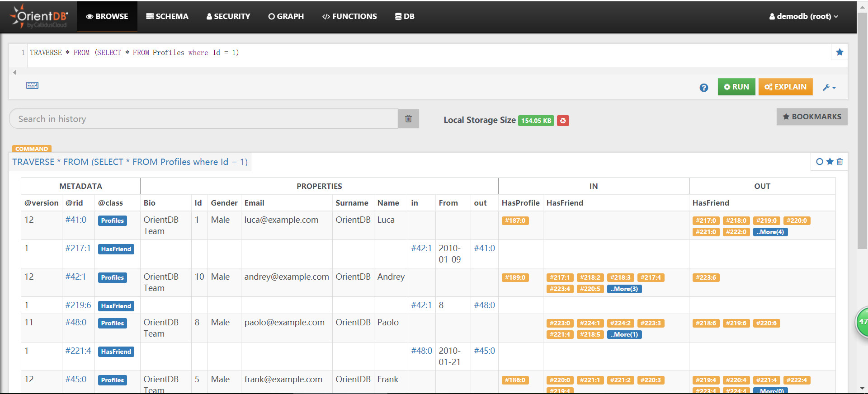Expand ..More(3) in Andrey's row

(x=624, y=289)
